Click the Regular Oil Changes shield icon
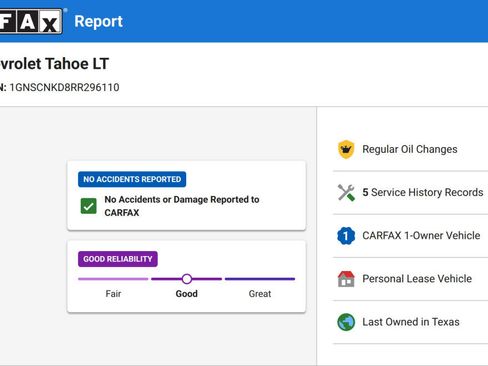This screenshot has height=366, width=488. (x=346, y=149)
